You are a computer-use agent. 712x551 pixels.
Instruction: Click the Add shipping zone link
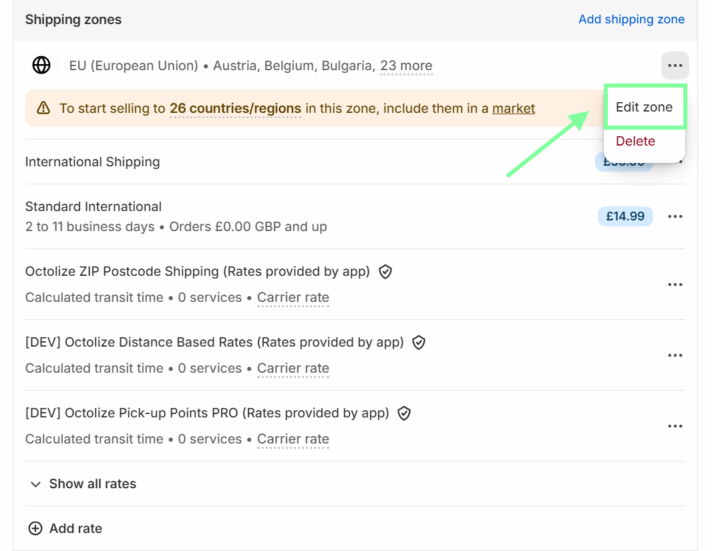631,19
